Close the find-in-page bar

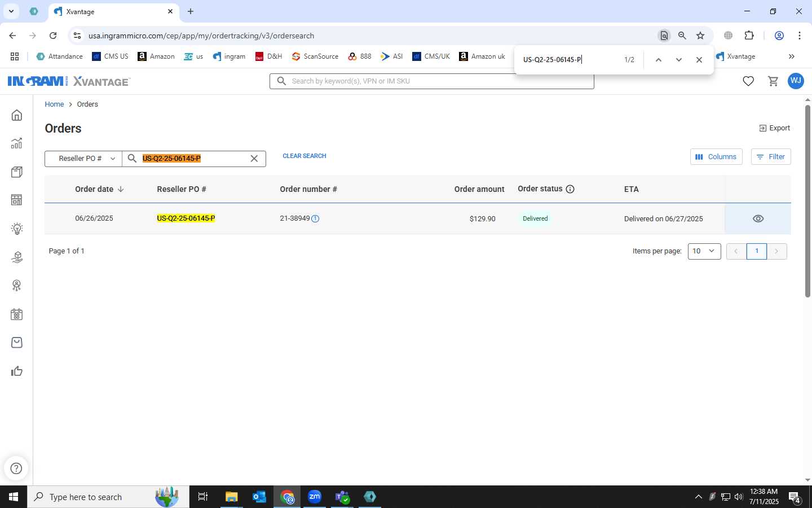click(699, 60)
